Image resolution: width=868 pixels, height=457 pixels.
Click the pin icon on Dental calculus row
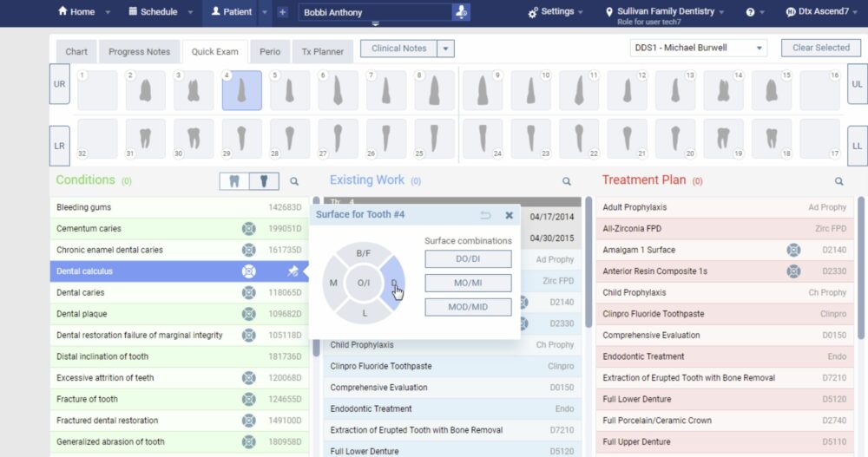coord(293,271)
